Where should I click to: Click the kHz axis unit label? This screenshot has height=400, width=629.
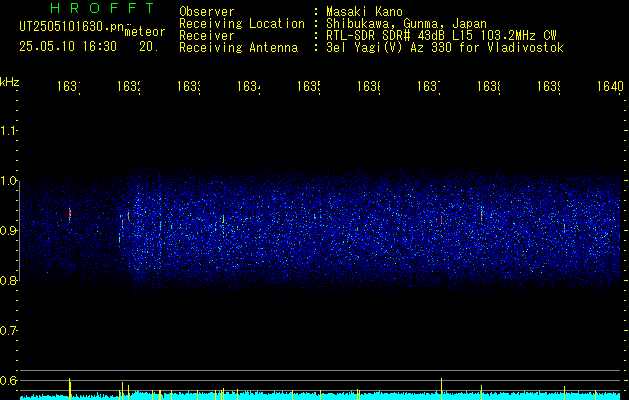tap(9, 82)
